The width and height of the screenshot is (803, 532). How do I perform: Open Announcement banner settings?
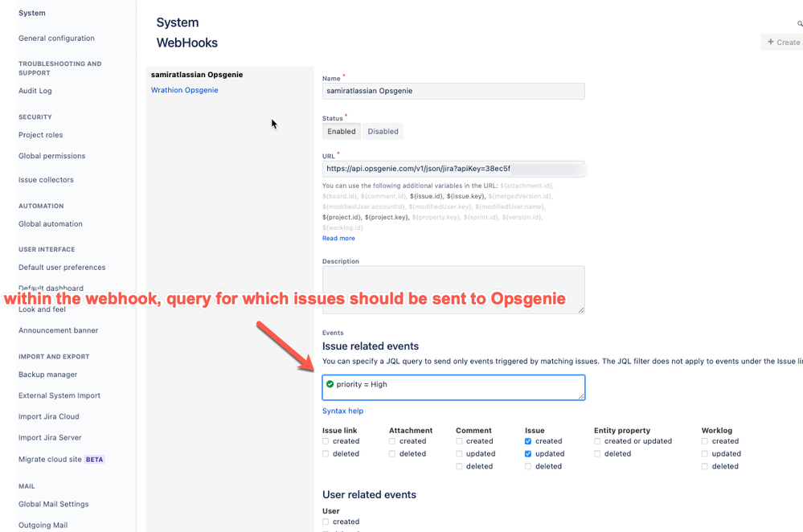[x=59, y=331]
